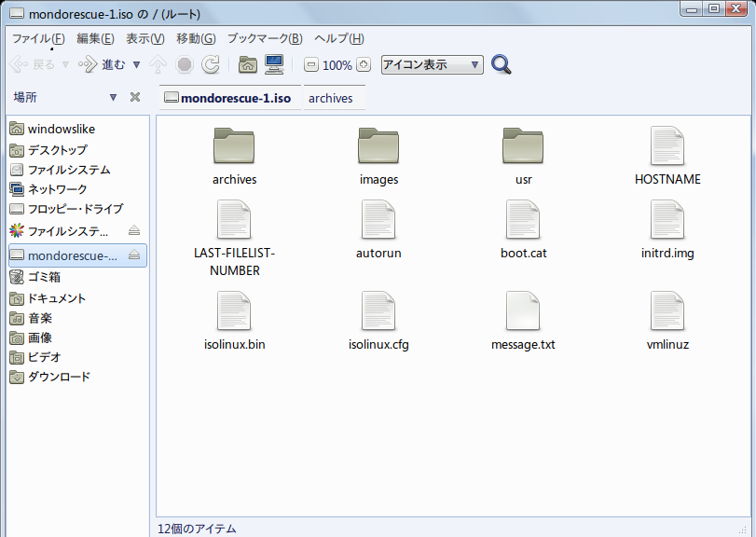Image resolution: width=756 pixels, height=537 pixels.
Task: Click the window menu icon in title bar
Action: pos(17,13)
